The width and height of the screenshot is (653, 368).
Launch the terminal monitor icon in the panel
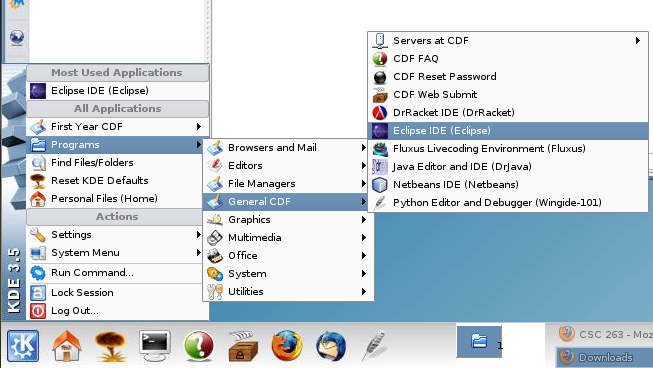click(x=155, y=346)
